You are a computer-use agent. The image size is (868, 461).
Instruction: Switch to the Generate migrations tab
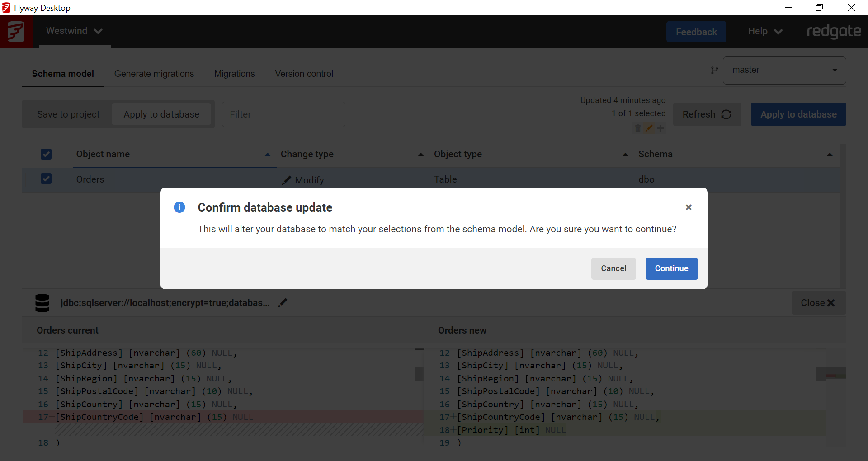point(154,74)
